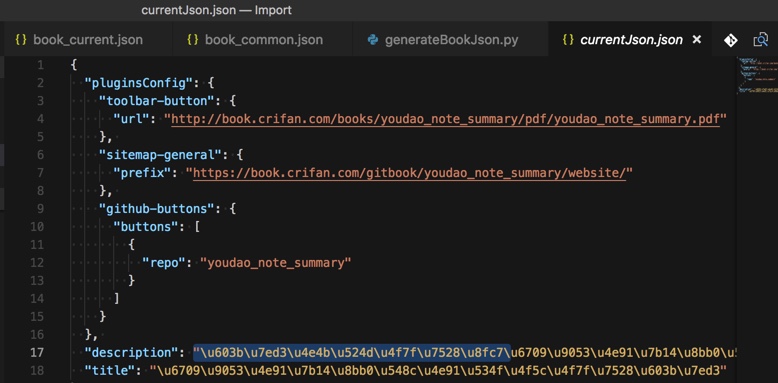
Task: Click the source control diff icon
Action: point(730,40)
